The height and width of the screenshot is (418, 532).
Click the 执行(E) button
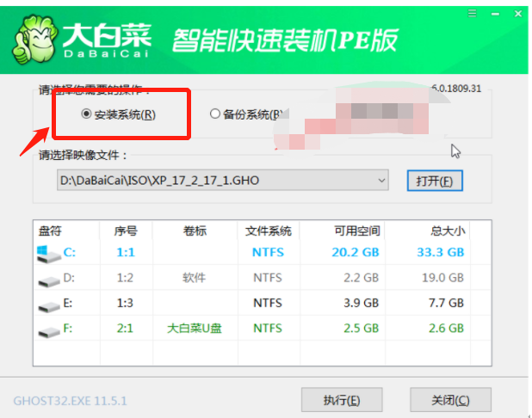coord(342,400)
